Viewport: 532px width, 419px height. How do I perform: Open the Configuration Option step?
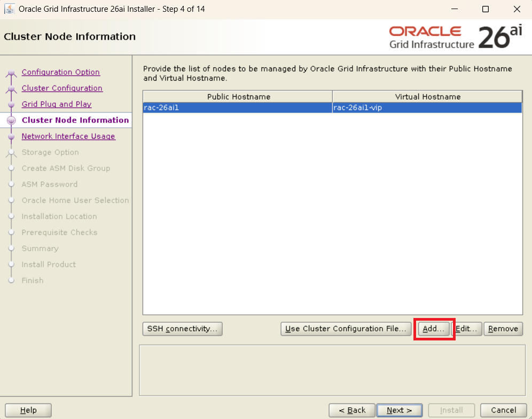coord(60,72)
